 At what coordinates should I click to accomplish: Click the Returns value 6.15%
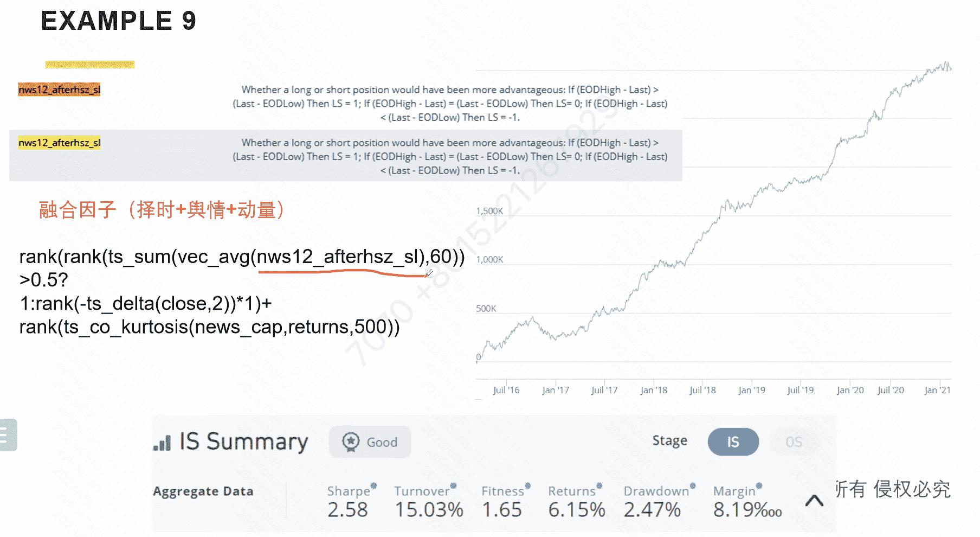click(x=577, y=510)
